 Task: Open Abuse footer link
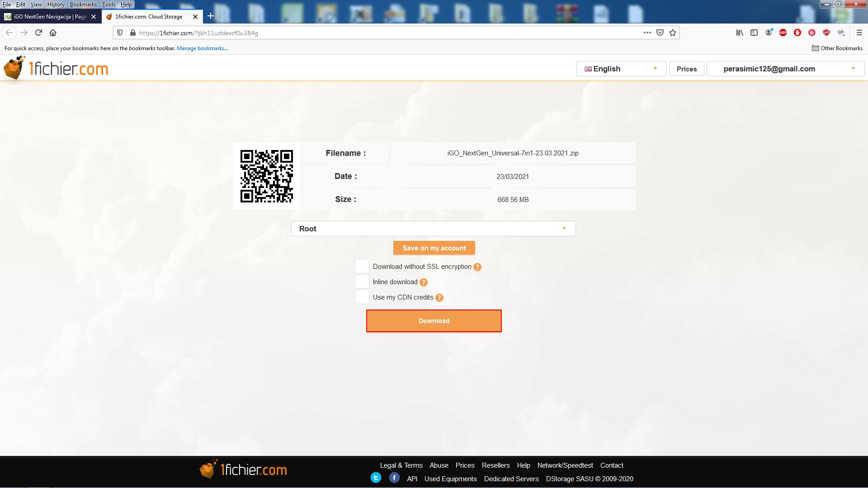coord(439,465)
